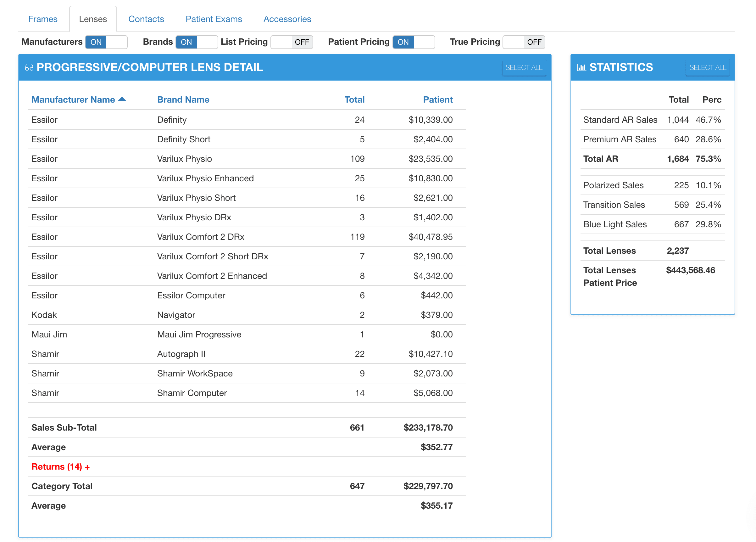Click the Sales Sub-Total row label
Image resolution: width=756 pixels, height=542 pixels.
(x=64, y=428)
